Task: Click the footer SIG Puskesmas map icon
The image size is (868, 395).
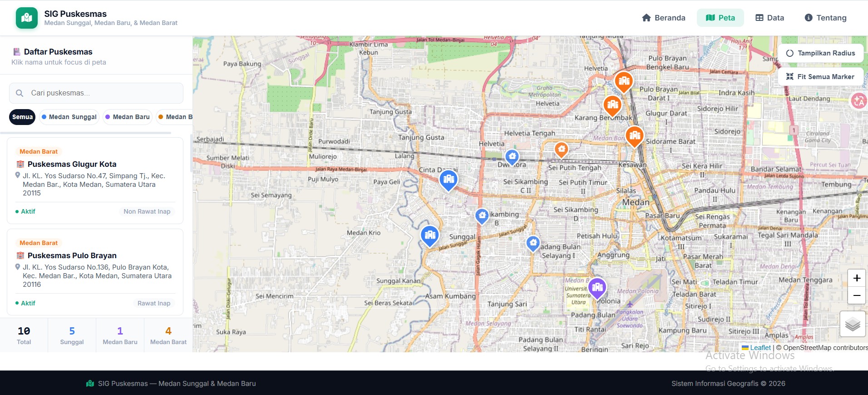Action: pyautogui.click(x=90, y=384)
